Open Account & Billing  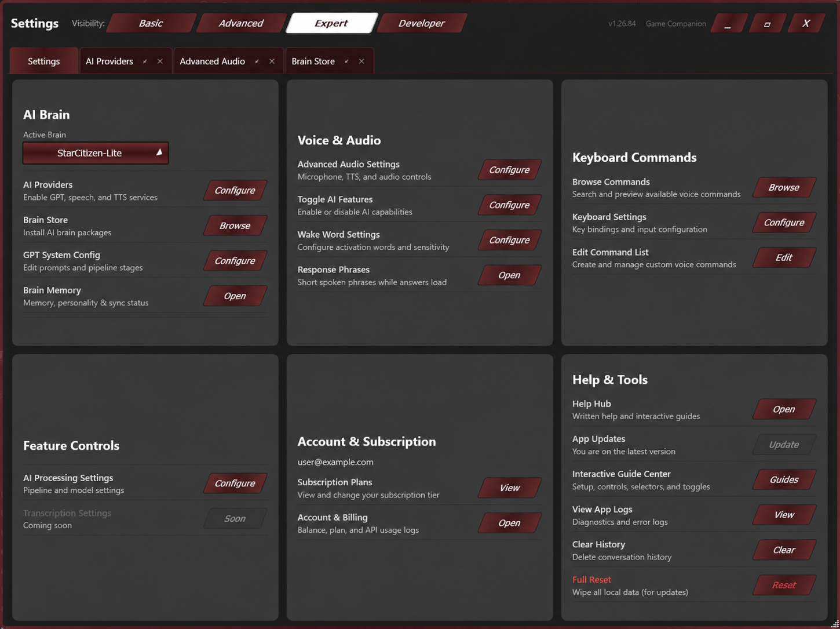pos(509,523)
